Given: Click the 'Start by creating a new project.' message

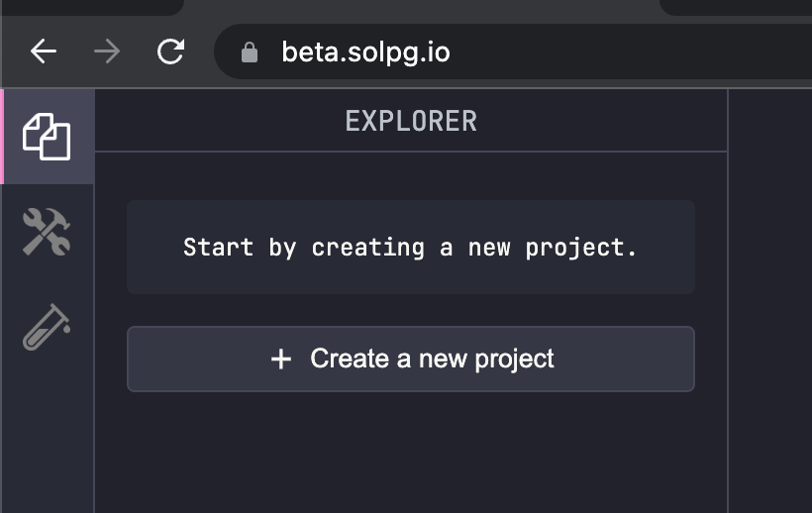Looking at the screenshot, I should 411,247.
